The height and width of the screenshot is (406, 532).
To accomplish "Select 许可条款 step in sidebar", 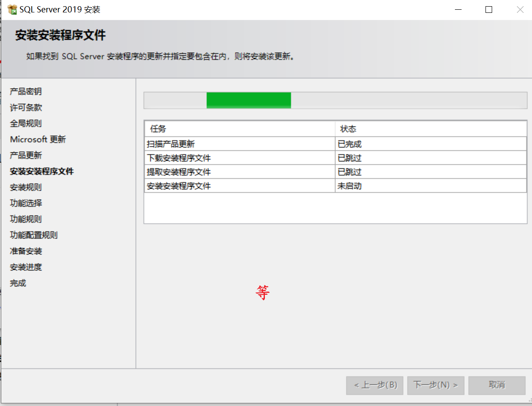I will [x=26, y=108].
